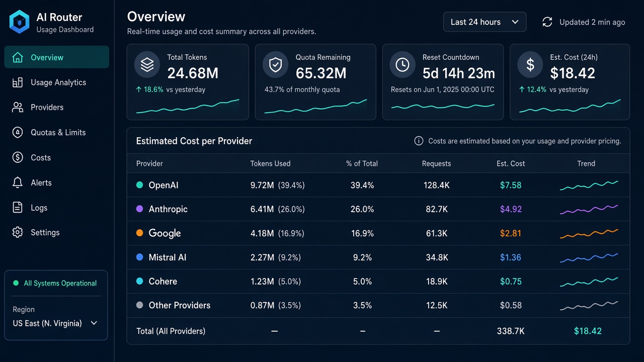Click the 61.3K Google requests value

(437, 233)
